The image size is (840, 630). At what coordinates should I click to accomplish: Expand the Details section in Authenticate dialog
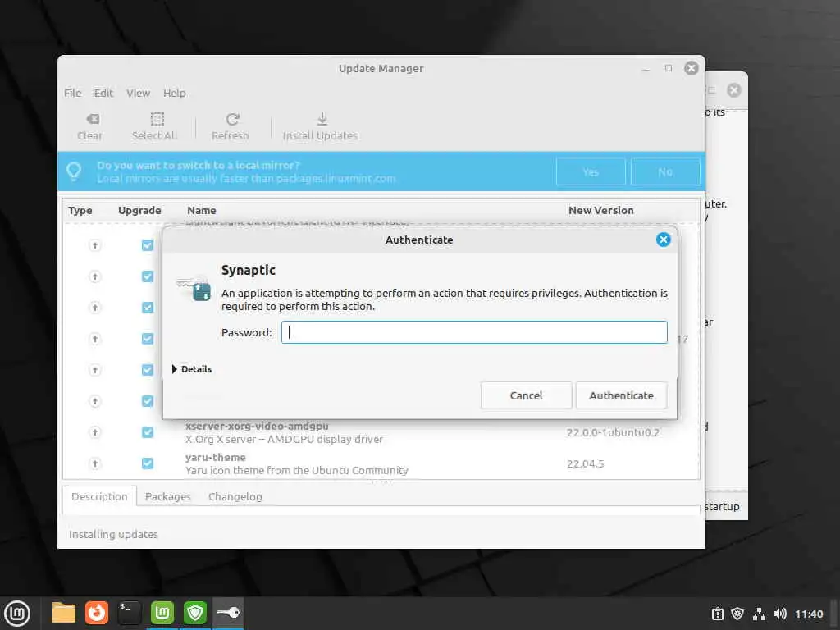pos(192,369)
